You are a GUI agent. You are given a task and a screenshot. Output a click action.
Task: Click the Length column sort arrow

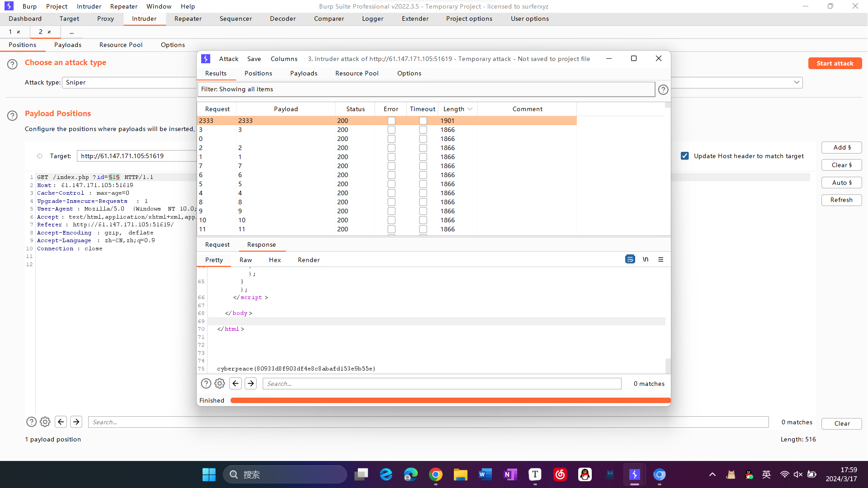470,109
